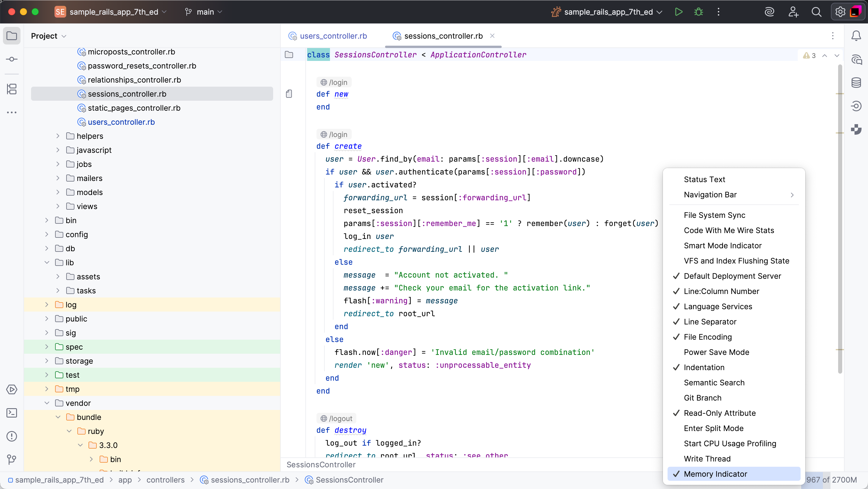Click the memory usage indicator bar

[831, 480]
